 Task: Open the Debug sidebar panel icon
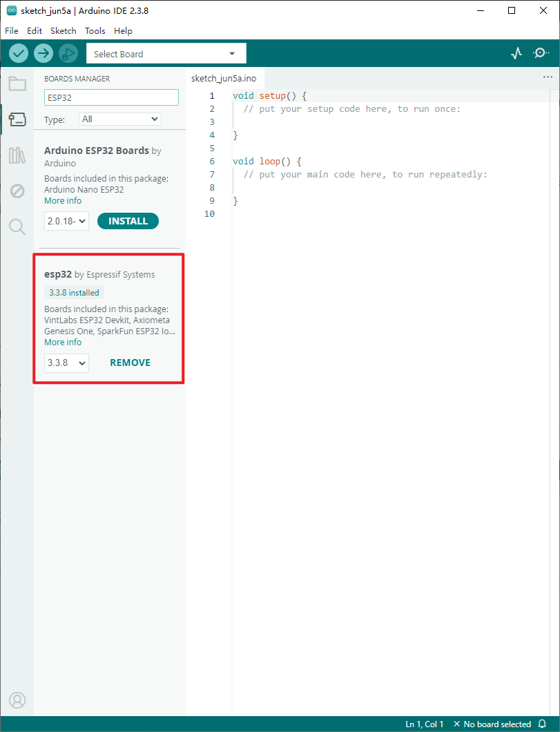click(x=17, y=191)
